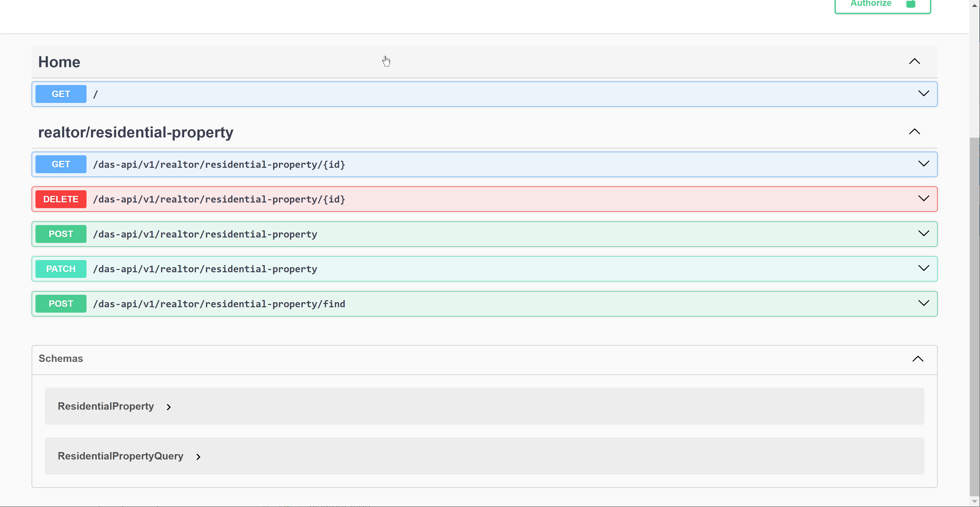Collapse the Schemas section arrow

pos(918,359)
